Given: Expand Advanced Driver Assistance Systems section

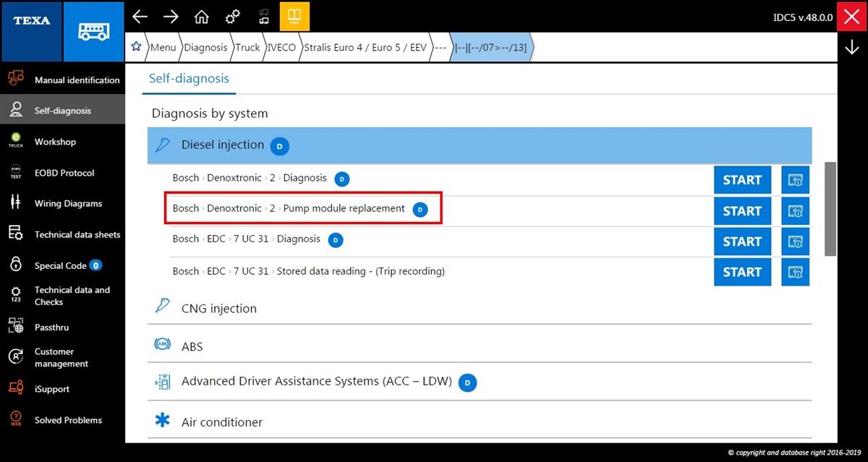Looking at the screenshot, I should coord(480,382).
